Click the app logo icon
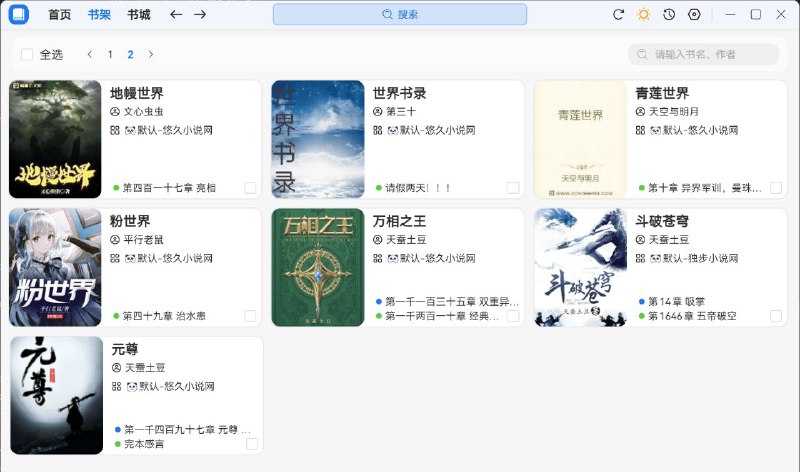Screen dimensions: 800x472 [x=19, y=14]
